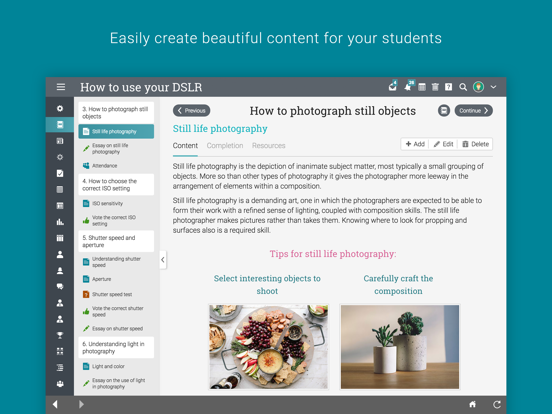This screenshot has height=414, width=552.
Task: Open Understanding shutter speed page
Action: coord(116,262)
